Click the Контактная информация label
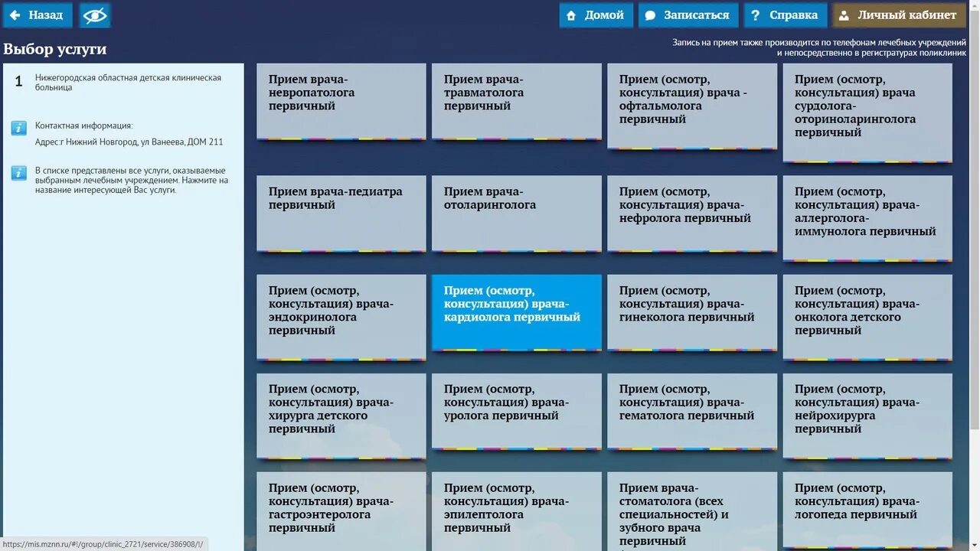The image size is (980, 551). pos(83,126)
